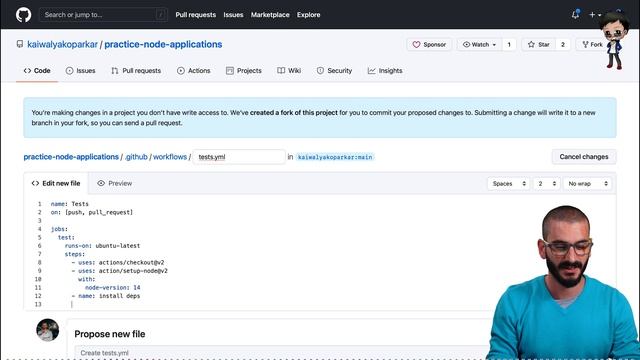The width and height of the screenshot is (640, 360).
Task: Open the kaiwalyakoparkar profile link
Action: [62, 44]
